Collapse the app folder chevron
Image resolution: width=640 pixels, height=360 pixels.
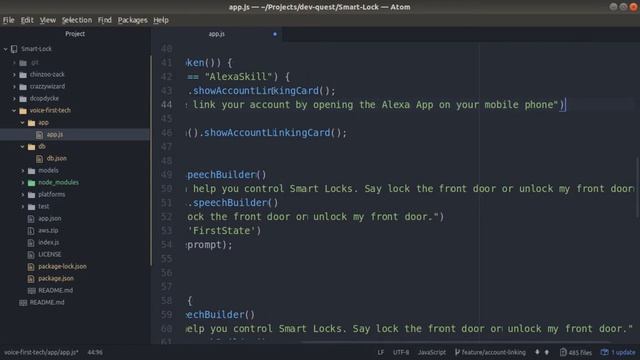22,123
